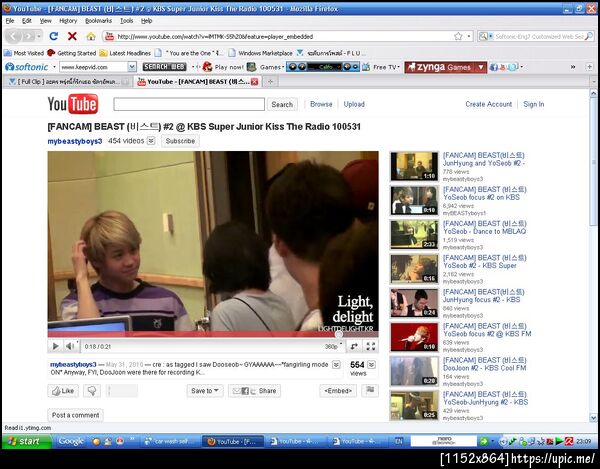Viewport: 600px width, 469px height.
Task: Open the Games toolbar menu
Action: click(266, 67)
